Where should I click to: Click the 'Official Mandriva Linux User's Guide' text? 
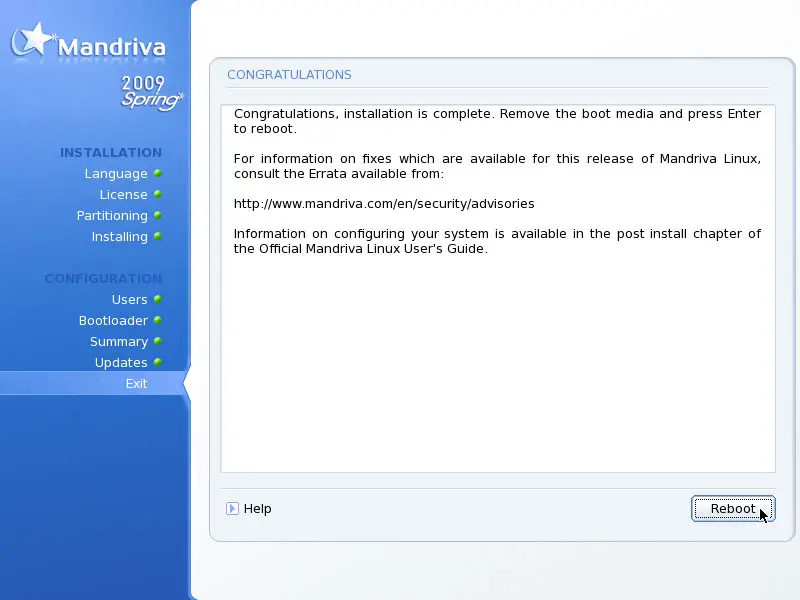373,249
